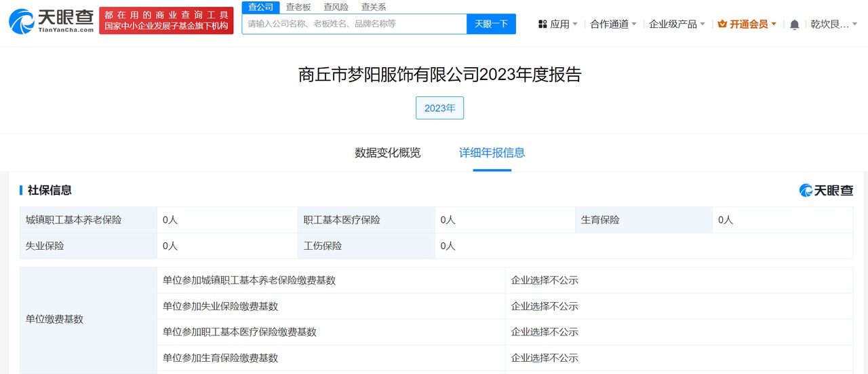Select the 查风险 search tab
868x374 pixels.
coord(336,7)
